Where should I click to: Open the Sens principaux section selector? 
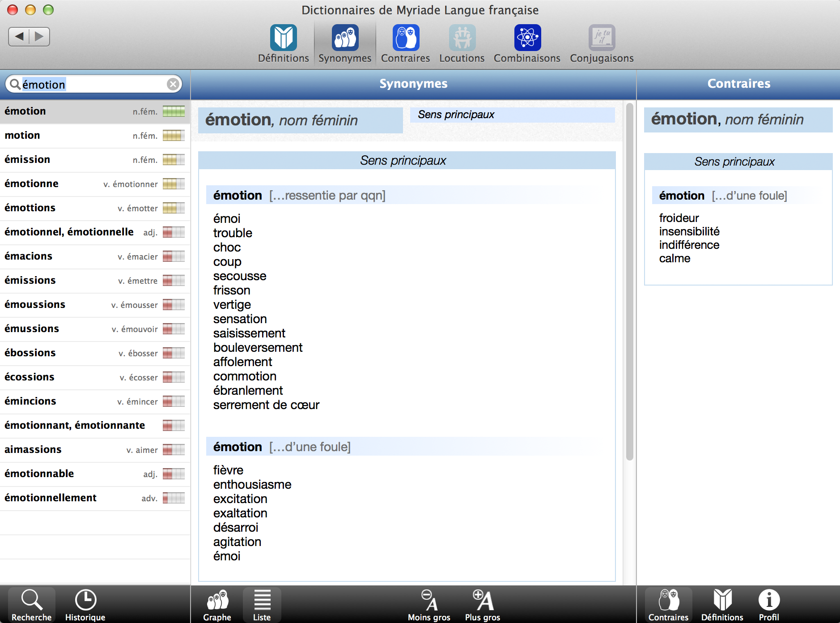pos(512,115)
